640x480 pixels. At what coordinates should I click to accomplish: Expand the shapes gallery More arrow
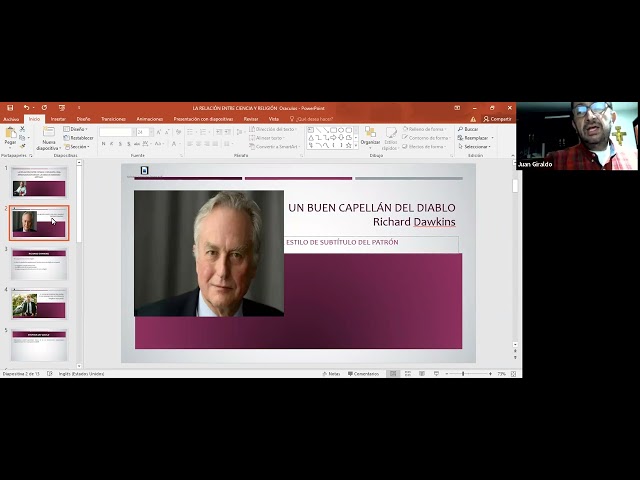click(356, 146)
